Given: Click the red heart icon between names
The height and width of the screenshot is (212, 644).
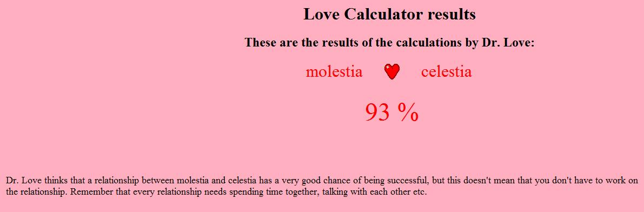Looking at the screenshot, I should 392,72.
